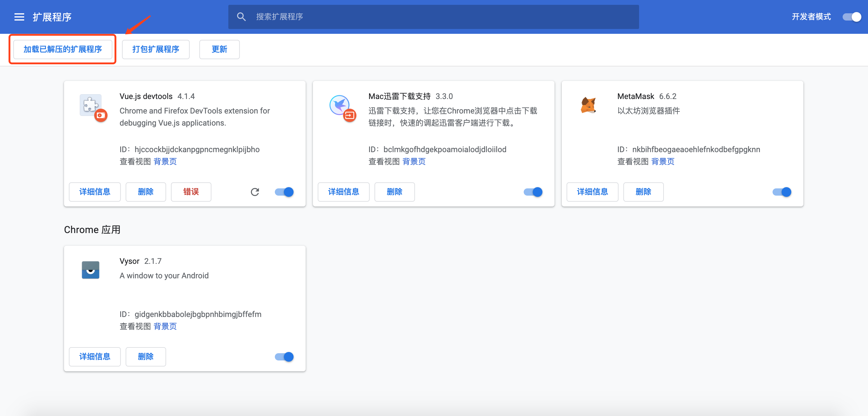Image resolution: width=868 pixels, height=416 pixels.
Task: Click the 更新 button
Action: coord(219,49)
